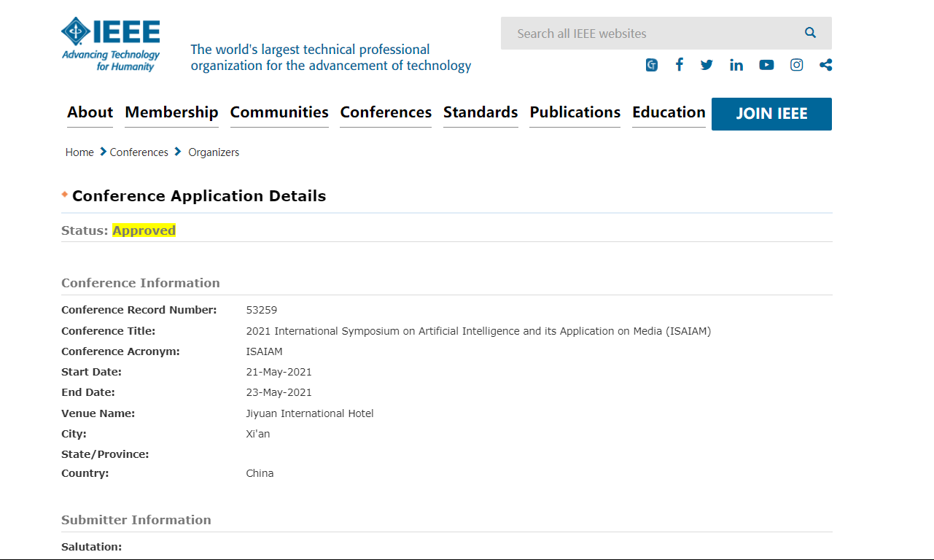Click the country value China
Screen dimensions: 934x560
260,473
